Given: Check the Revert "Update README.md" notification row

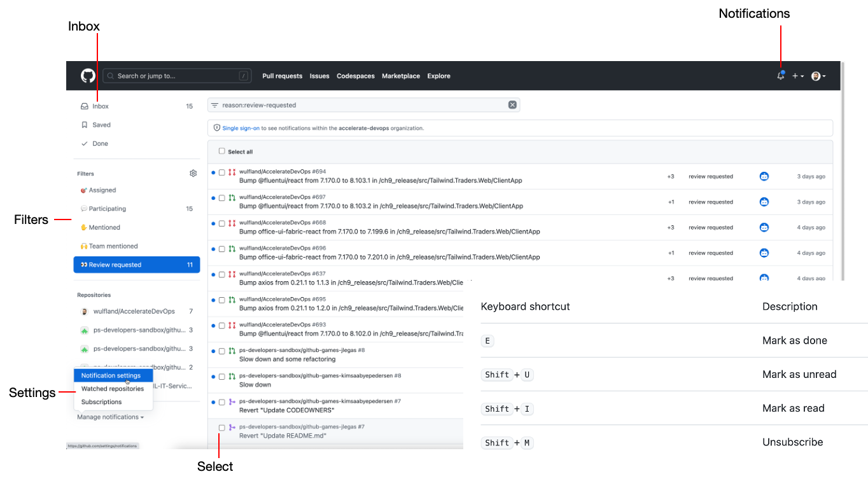Looking at the screenshot, I should (x=221, y=427).
